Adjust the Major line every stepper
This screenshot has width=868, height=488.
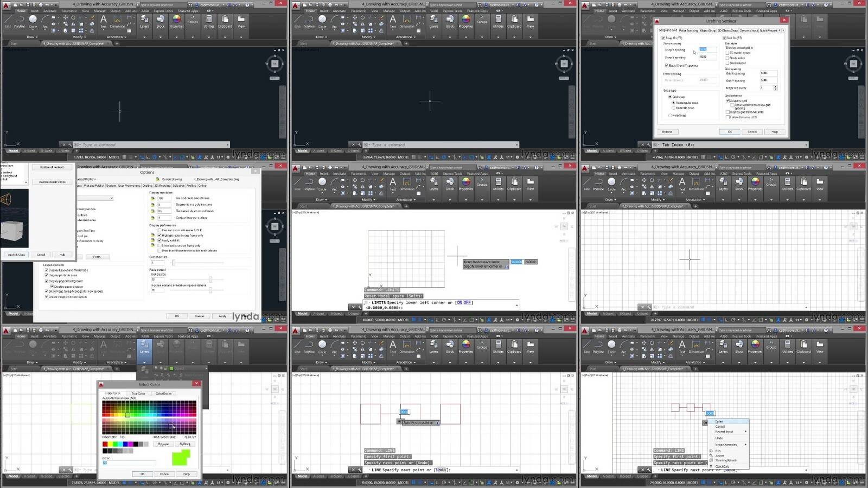coord(775,87)
